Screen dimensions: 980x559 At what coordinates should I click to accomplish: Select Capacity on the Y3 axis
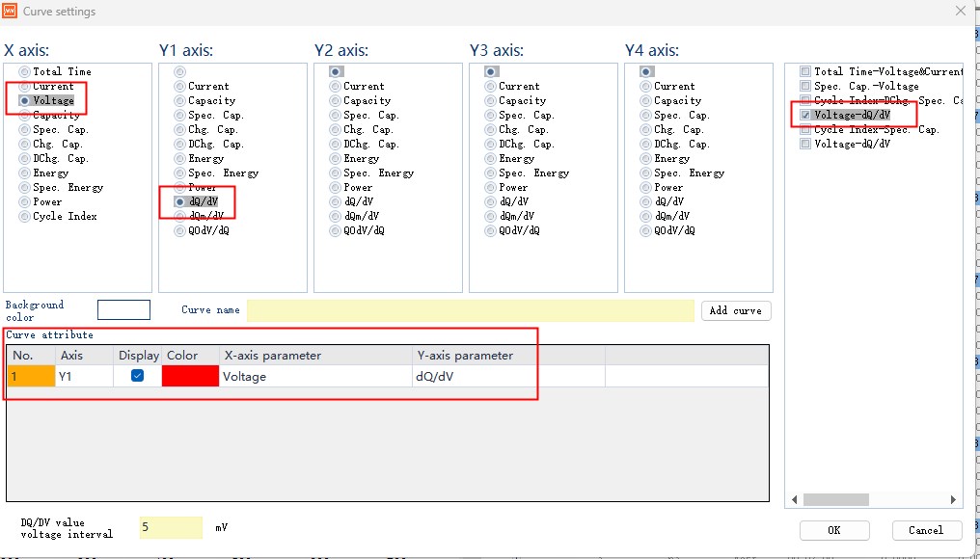[491, 100]
